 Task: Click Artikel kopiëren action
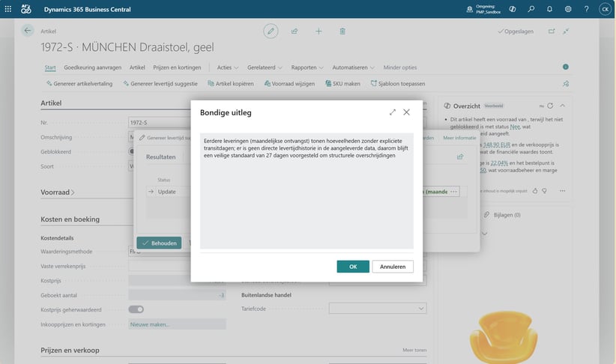tap(231, 84)
